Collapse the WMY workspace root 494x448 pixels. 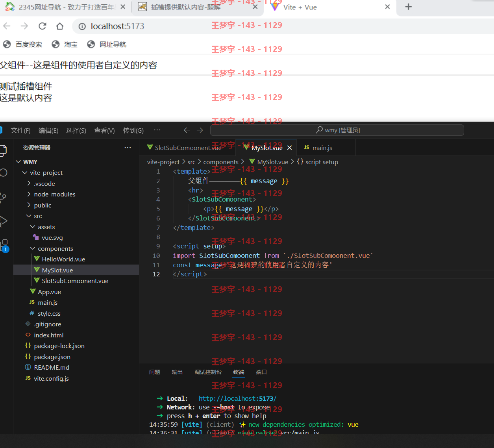(x=18, y=162)
